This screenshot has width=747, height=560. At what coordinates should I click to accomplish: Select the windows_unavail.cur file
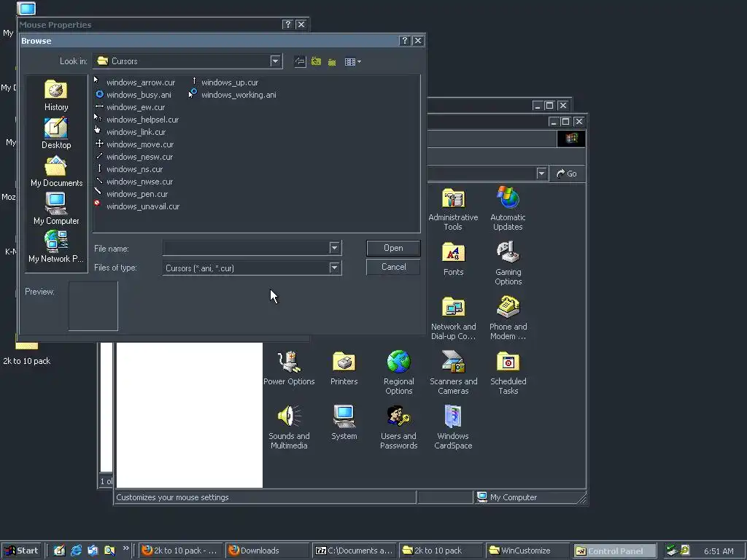(x=137, y=206)
